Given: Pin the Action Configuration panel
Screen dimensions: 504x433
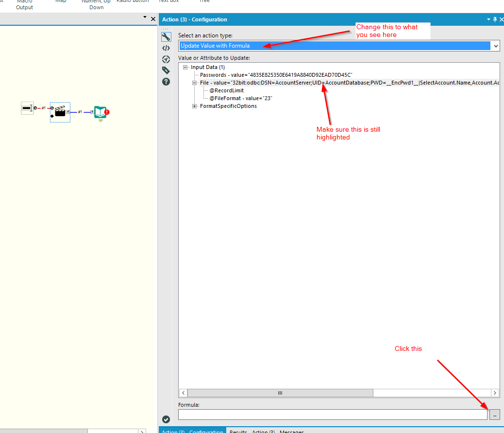Looking at the screenshot, I should pos(495,19).
